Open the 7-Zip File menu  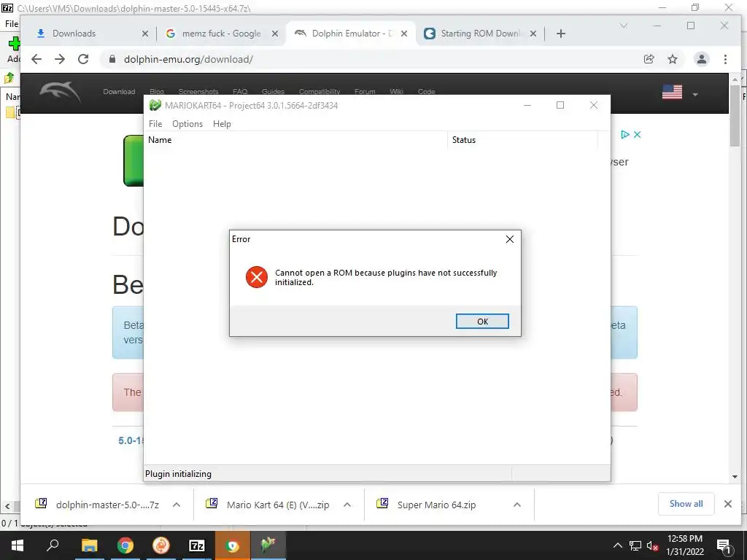coord(12,23)
